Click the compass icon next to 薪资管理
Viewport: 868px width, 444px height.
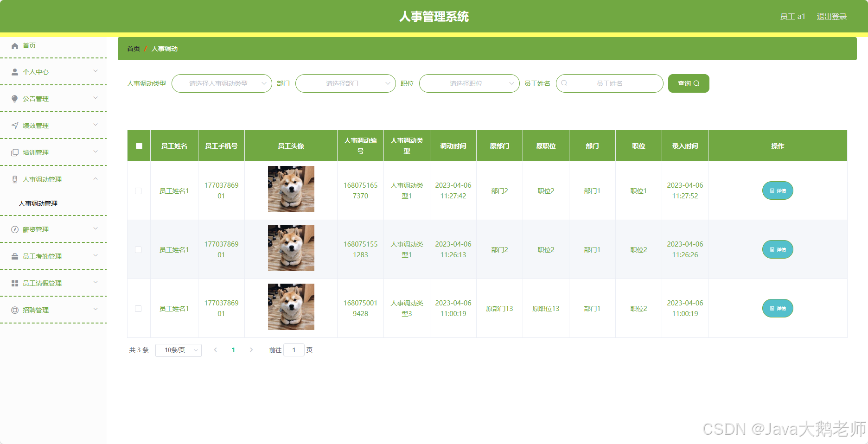point(15,229)
